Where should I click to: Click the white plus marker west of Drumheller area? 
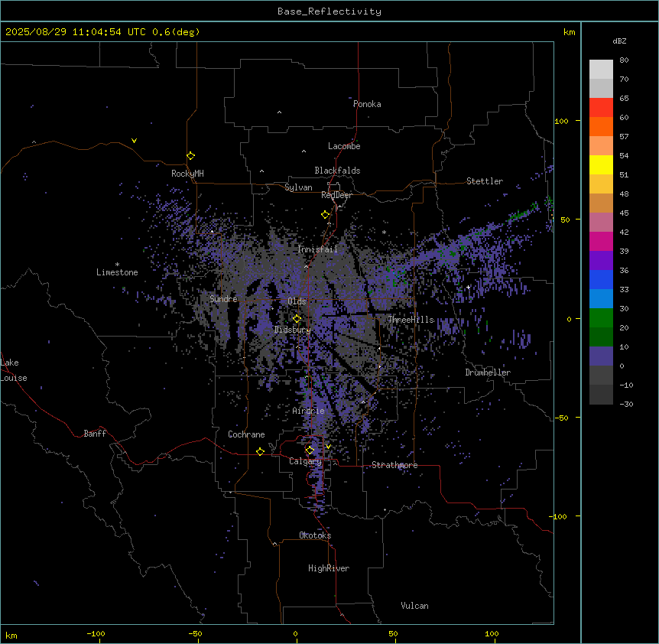pyautogui.click(x=468, y=287)
